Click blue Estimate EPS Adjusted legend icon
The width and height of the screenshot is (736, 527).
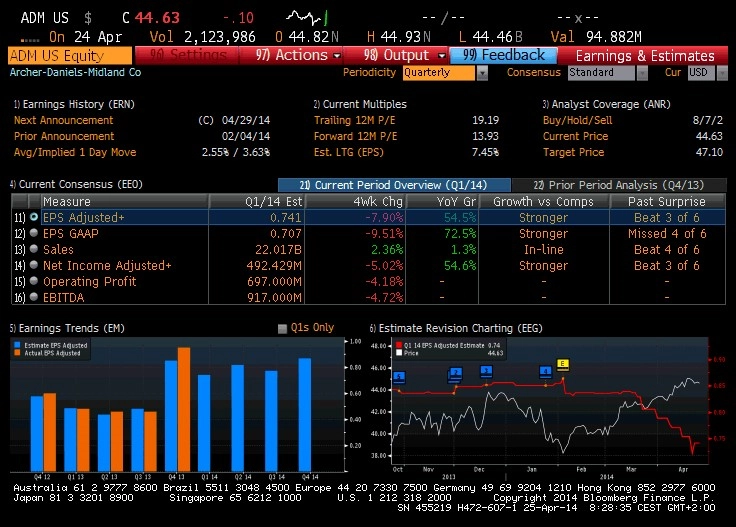pos(17,345)
